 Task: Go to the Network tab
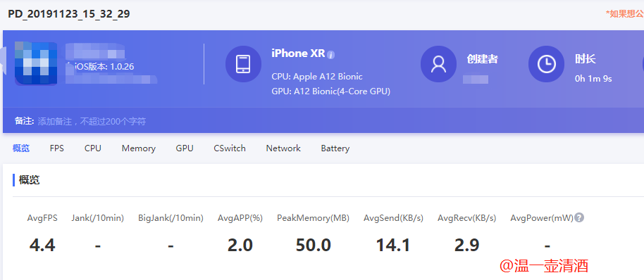283,148
